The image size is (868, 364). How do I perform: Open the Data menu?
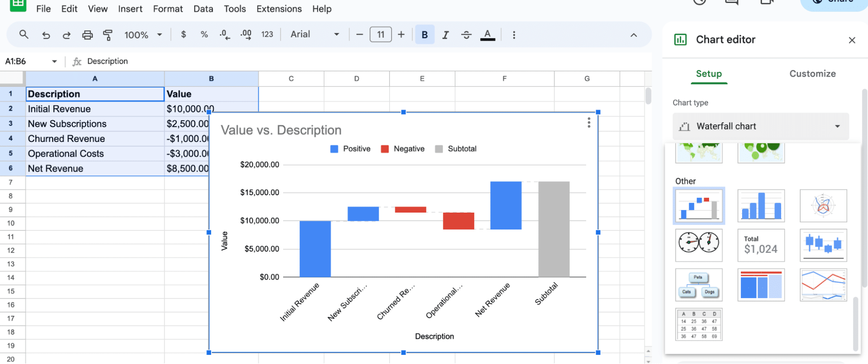(x=203, y=9)
